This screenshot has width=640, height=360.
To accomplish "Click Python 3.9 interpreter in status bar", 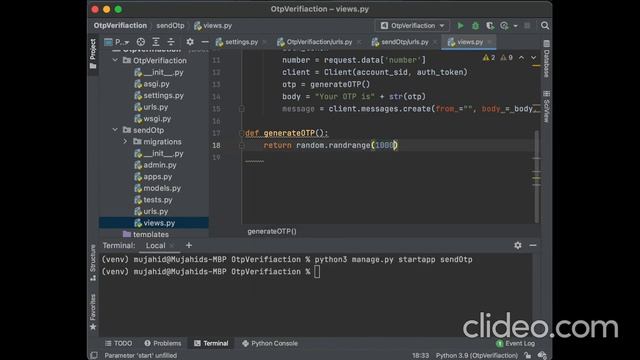I will point(477,356).
